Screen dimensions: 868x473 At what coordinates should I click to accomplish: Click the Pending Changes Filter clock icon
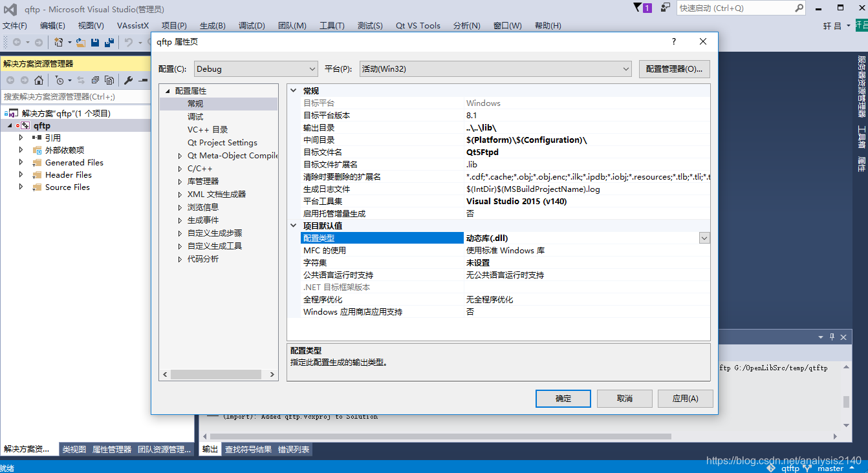point(60,80)
